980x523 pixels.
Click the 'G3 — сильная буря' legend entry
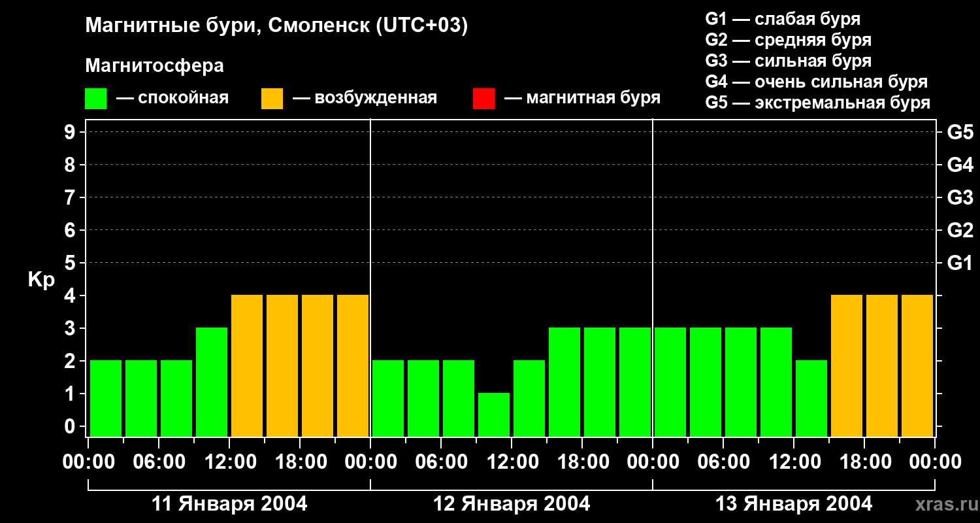pyautogui.click(x=789, y=61)
